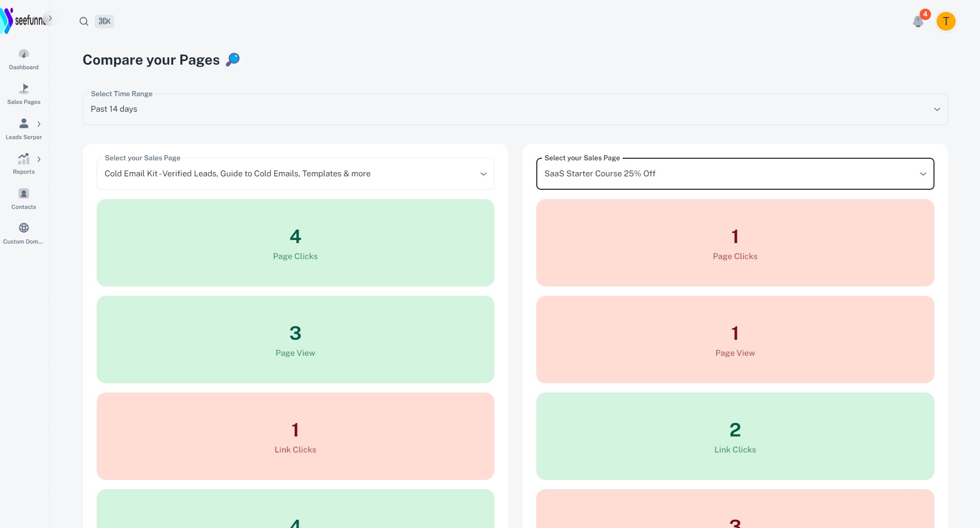Click the Reports label text
This screenshot has width=980, height=528.
point(24,172)
